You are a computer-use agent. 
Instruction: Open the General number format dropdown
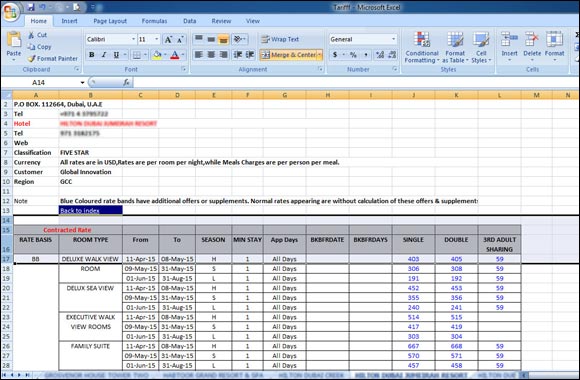[394, 39]
